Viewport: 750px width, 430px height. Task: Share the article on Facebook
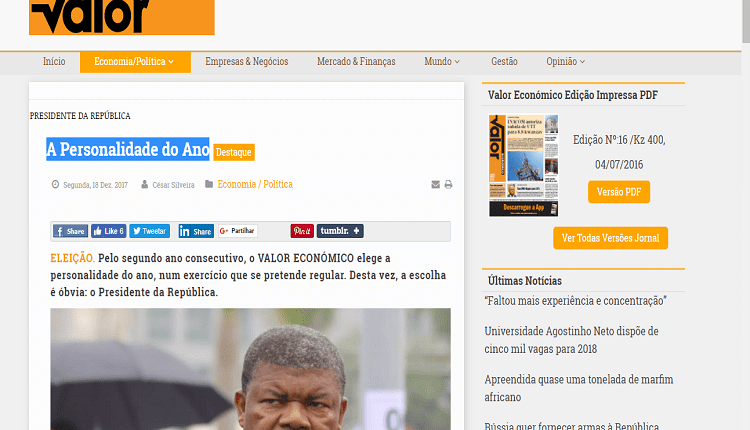coord(70,231)
